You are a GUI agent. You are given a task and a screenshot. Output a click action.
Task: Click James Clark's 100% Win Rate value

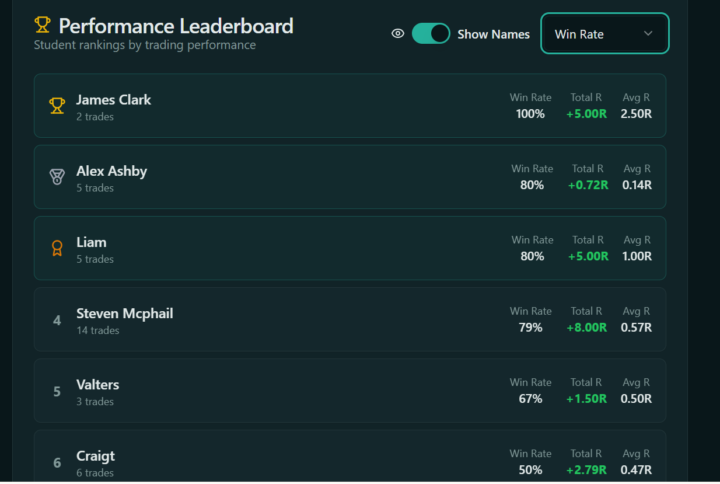[x=530, y=113]
